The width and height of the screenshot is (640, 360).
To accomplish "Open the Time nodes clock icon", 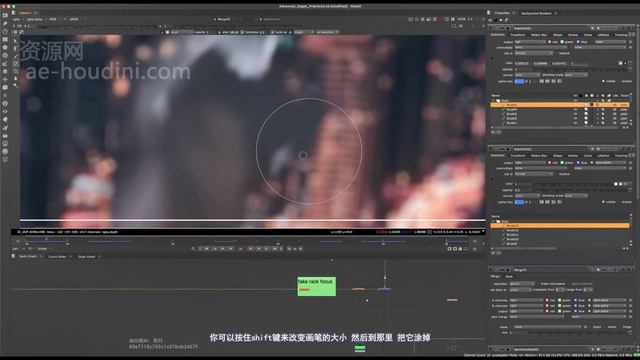I will pyautogui.click(x=5, y=31).
